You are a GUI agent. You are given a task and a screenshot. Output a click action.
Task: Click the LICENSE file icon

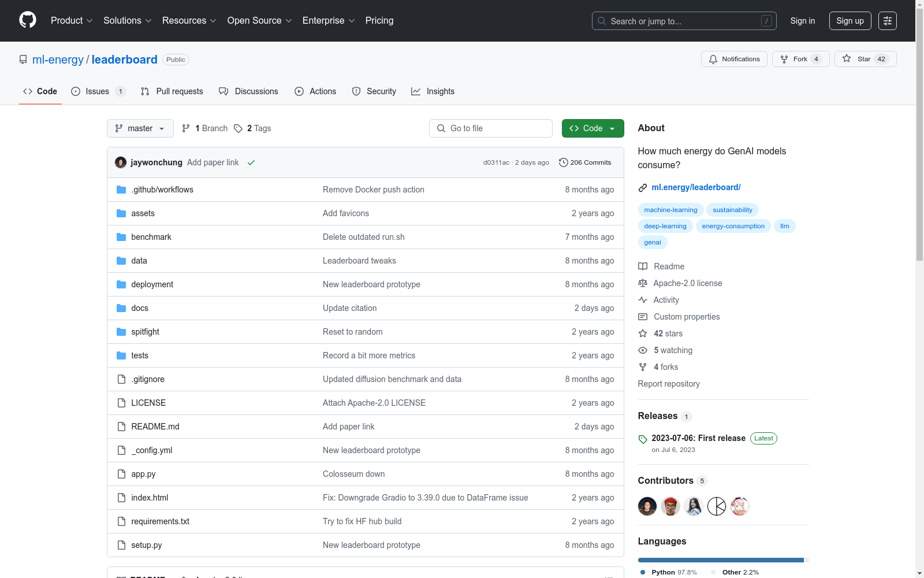[x=121, y=403]
